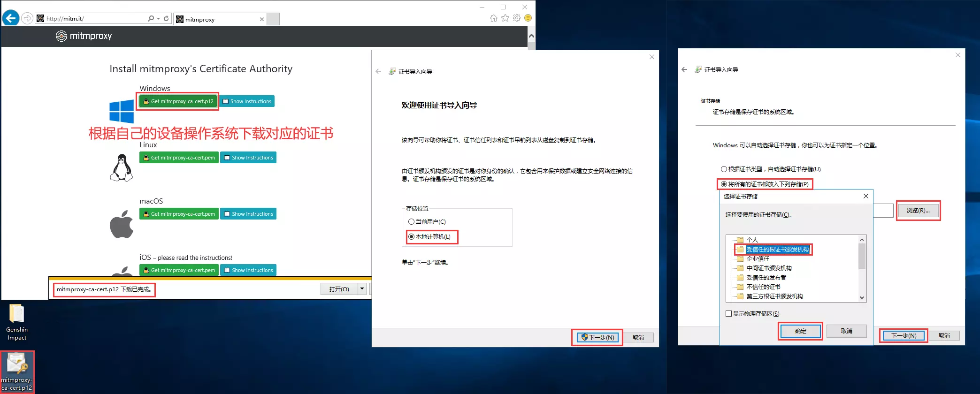
Task: Click the refresh icon in address bar
Action: (166, 18)
